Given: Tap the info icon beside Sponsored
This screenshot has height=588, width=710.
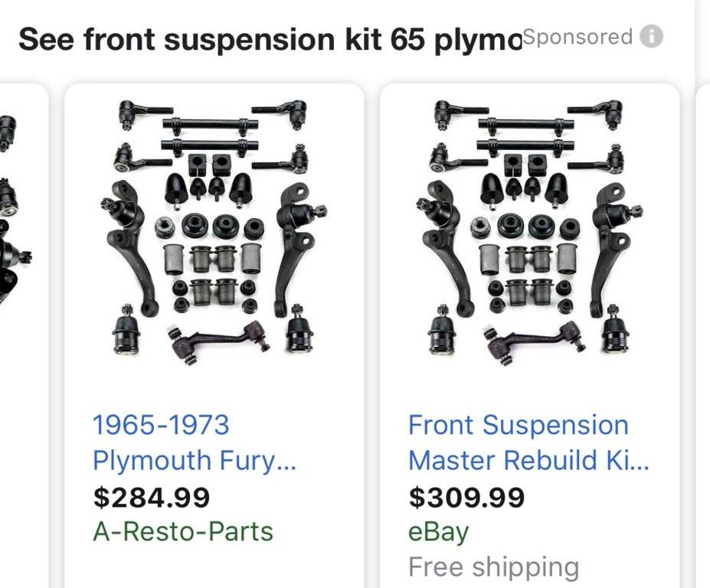Looking at the screenshot, I should click(650, 37).
